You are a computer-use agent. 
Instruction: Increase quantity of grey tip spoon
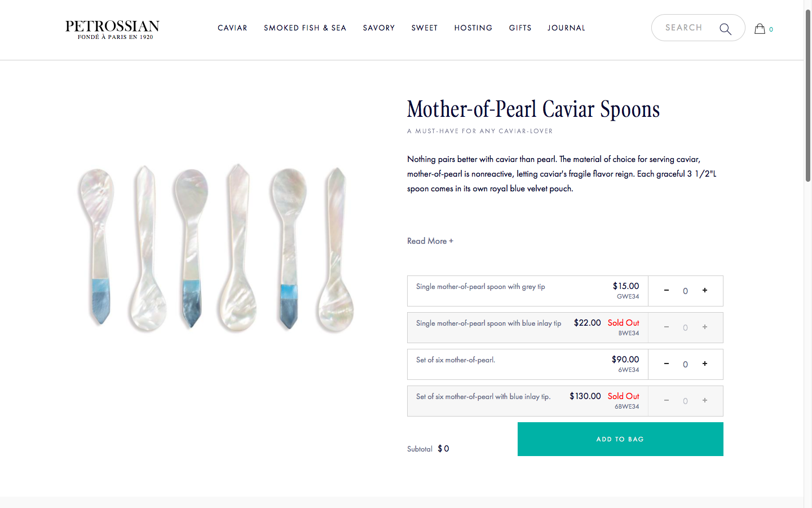[x=704, y=290]
